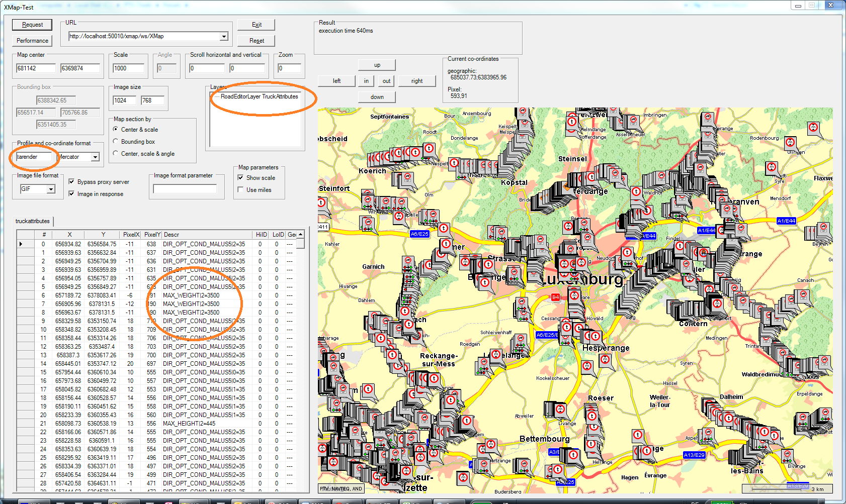Open the GIF image file format dropdown

tap(51, 189)
